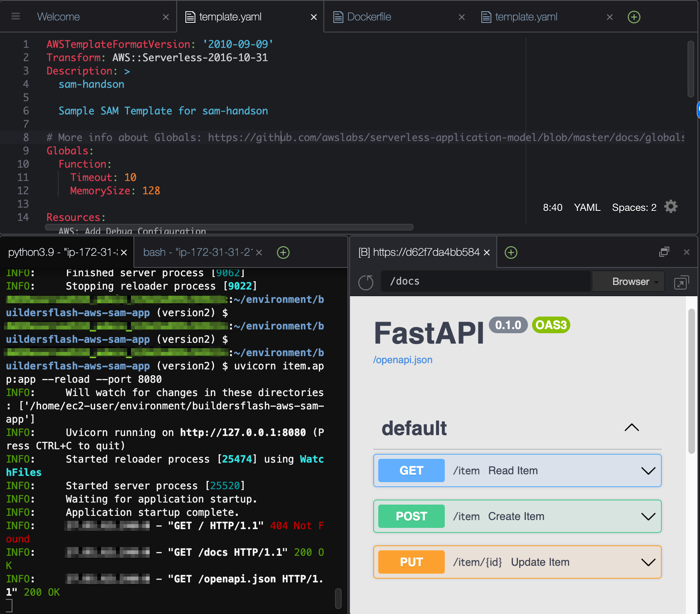The image size is (700, 614).
Task: Click the POST method button
Action: (412, 516)
